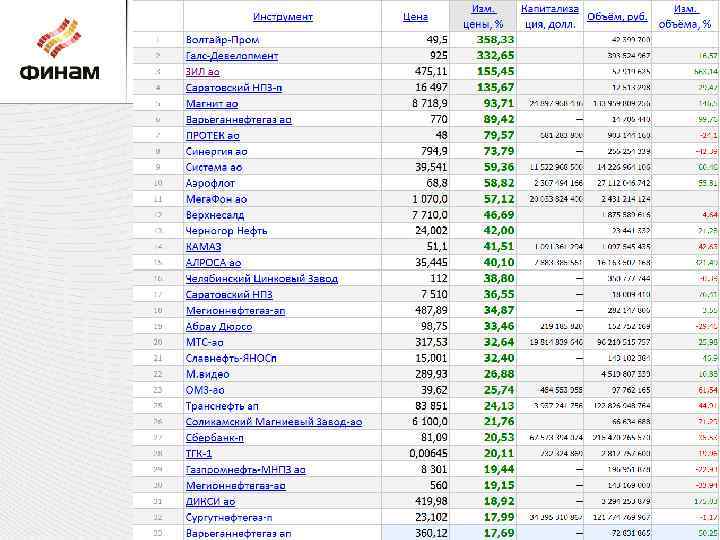The width and height of the screenshot is (720, 540).
Task: Sort by Изм. объёма, % column header
Action: click(x=685, y=17)
